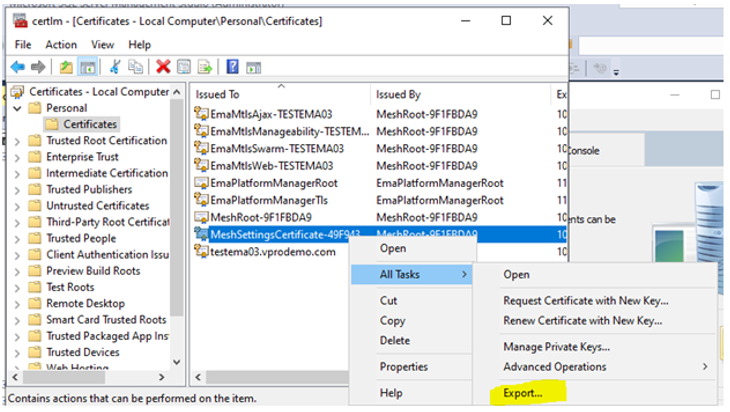Open the Advanced Operations submenu arrow
The width and height of the screenshot is (730, 412).
click(705, 367)
